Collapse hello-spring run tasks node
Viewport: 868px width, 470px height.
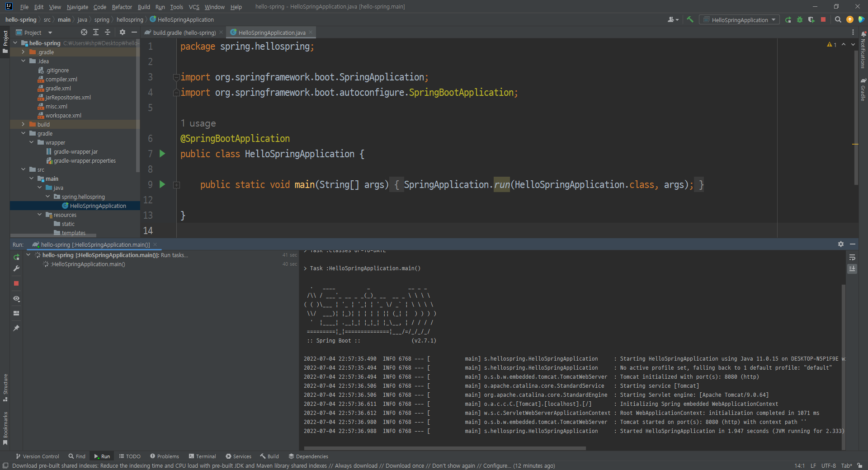click(28, 255)
